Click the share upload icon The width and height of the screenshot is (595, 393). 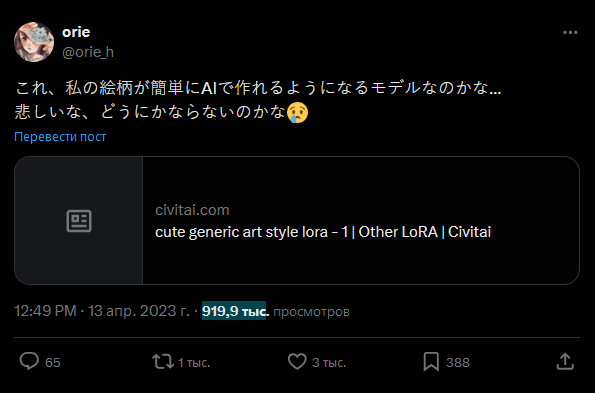[x=565, y=361]
